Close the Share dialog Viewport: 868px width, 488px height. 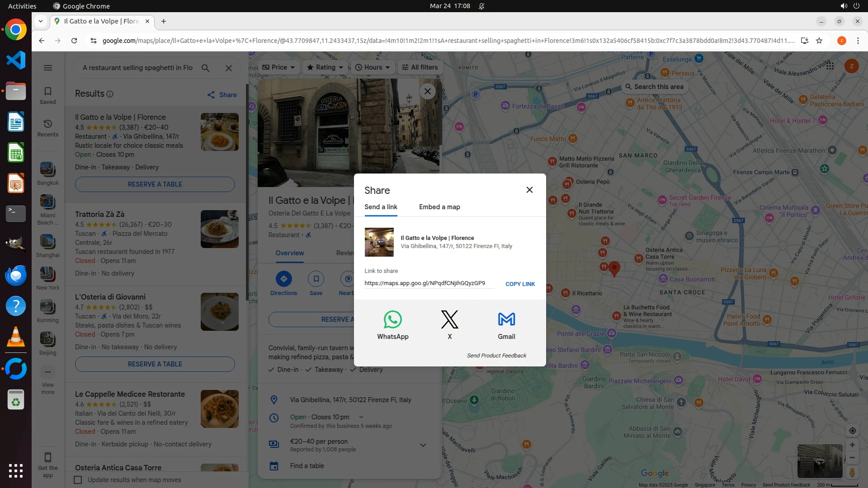tap(529, 190)
